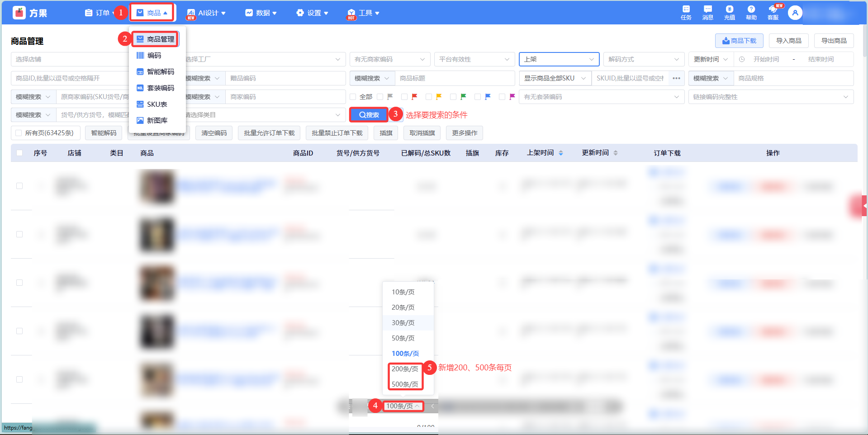The height and width of the screenshot is (435, 868).
Task: Click the 清空编码 button
Action: [x=214, y=133]
